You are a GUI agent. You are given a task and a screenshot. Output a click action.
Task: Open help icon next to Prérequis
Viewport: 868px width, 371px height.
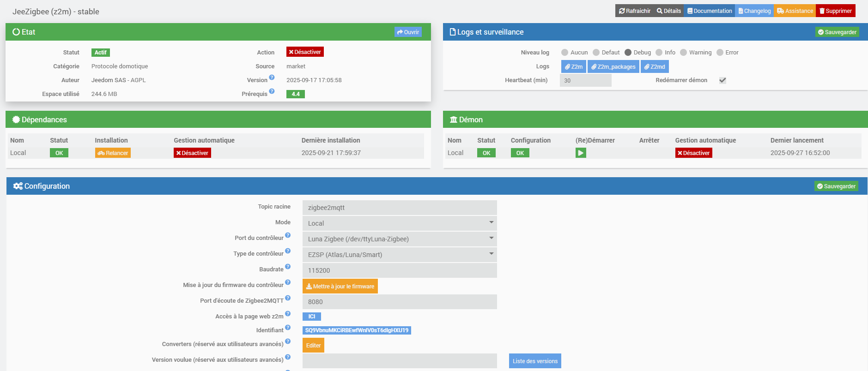coord(272,91)
